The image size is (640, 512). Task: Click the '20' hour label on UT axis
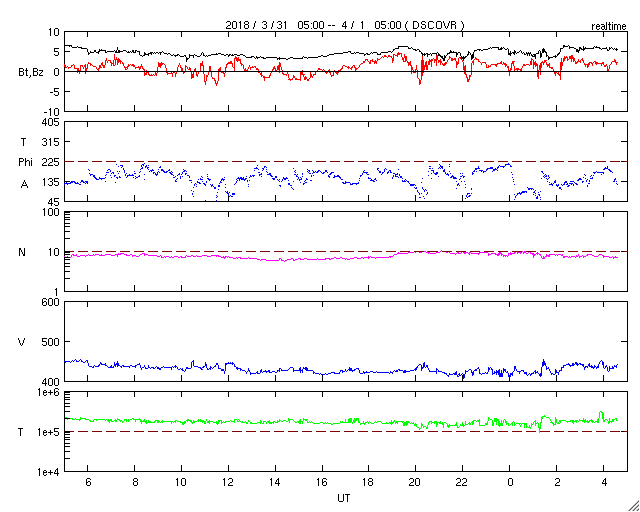pyautogui.click(x=416, y=482)
